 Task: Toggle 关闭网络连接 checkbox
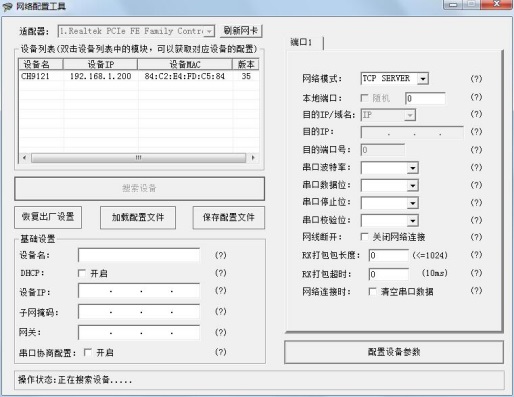365,237
